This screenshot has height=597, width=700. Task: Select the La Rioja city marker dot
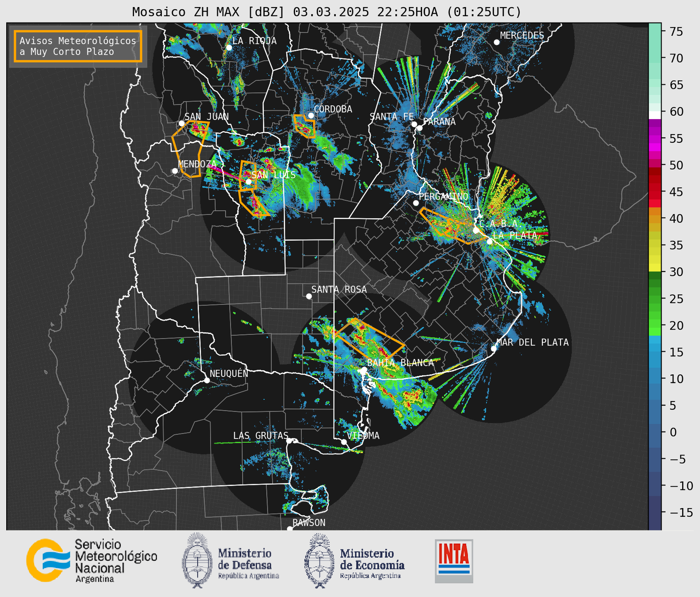tap(229, 48)
